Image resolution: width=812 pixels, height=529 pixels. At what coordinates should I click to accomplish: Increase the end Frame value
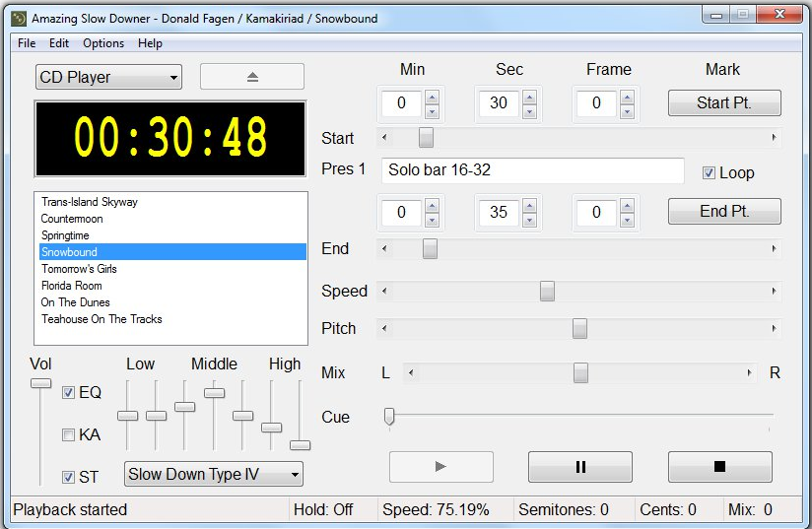point(627,206)
